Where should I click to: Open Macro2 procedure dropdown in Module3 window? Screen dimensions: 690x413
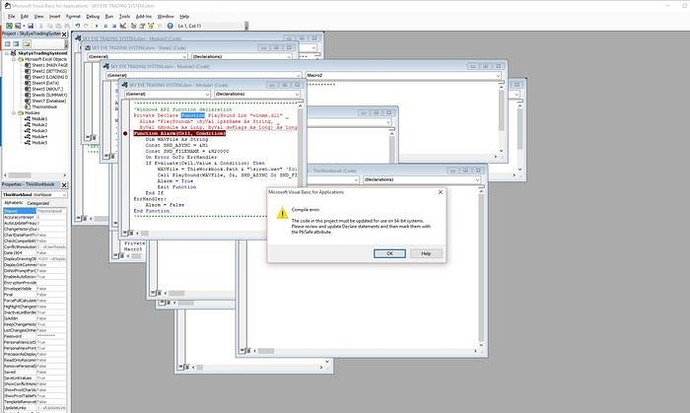pos(498,76)
